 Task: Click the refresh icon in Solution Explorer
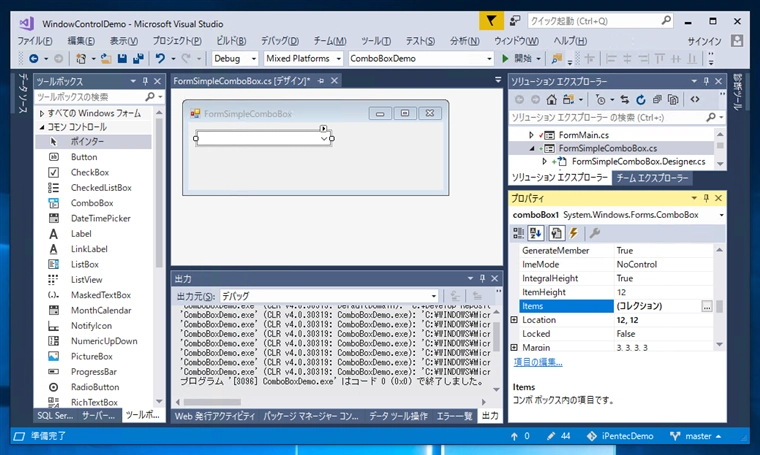point(641,100)
